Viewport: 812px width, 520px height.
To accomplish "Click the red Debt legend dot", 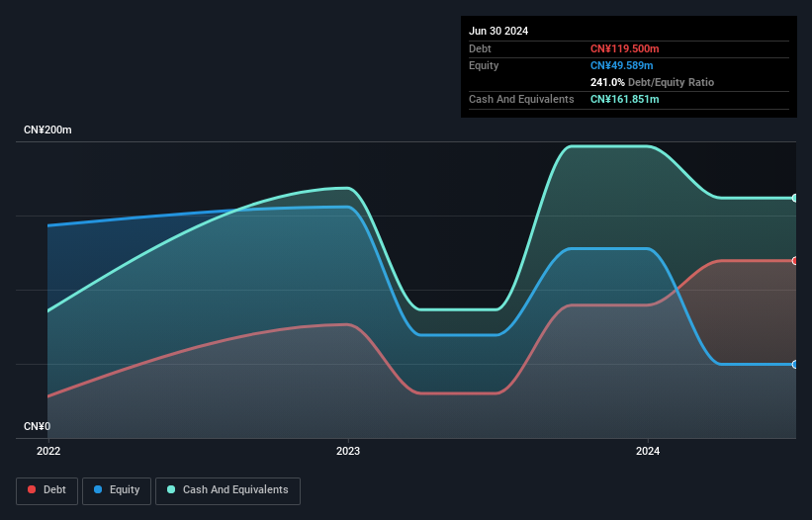I will tap(32, 489).
